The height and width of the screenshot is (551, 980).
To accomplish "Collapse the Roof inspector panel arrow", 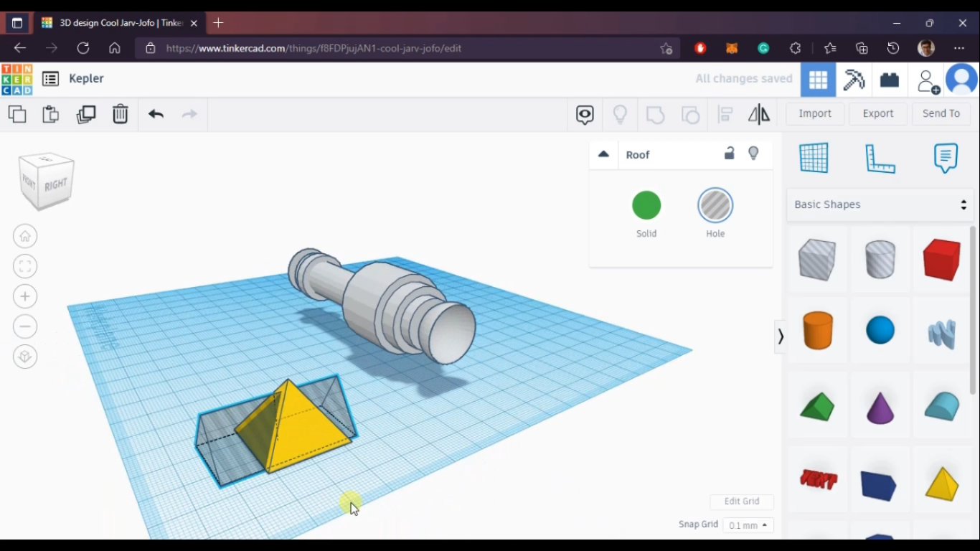I will tap(603, 154).
